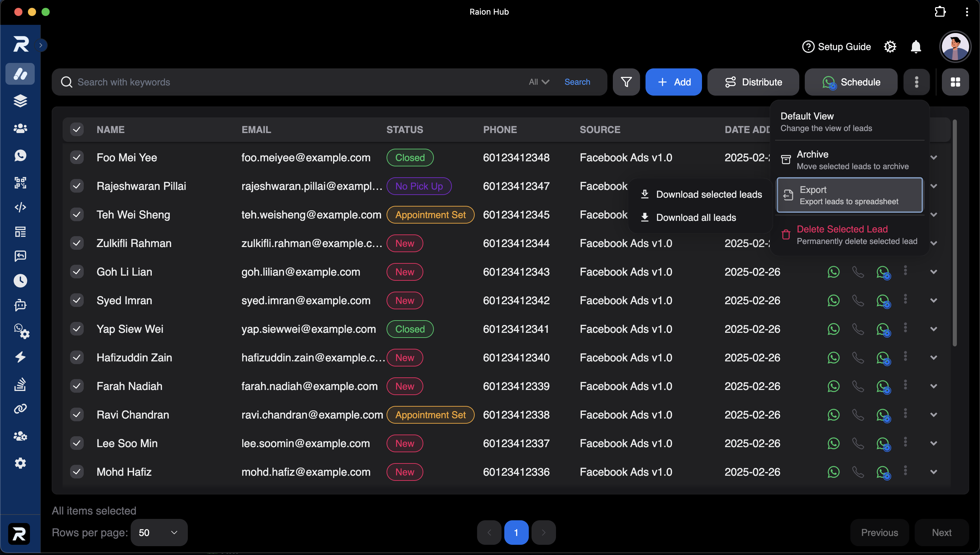Image resolution: width=980 pixels, height=555 pixels.
Task: Click WhatsApp icon for Ravi Chandran
Action: tap(833, 415)
